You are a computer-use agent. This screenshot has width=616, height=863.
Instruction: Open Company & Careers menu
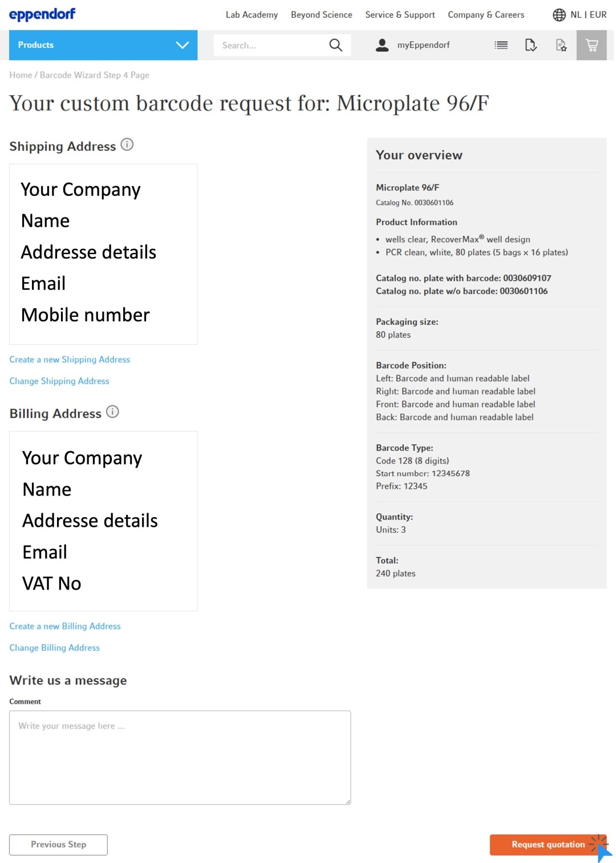486,15
